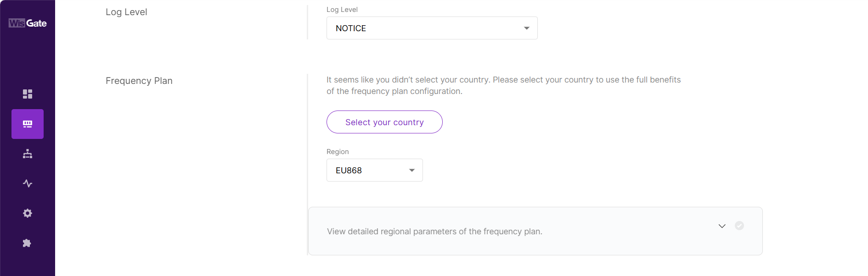This screenshot has width=868, height=276.
Task: Select the highlighted gateway configuration icon
Action: pyautogui.click(x=28, y=124)
